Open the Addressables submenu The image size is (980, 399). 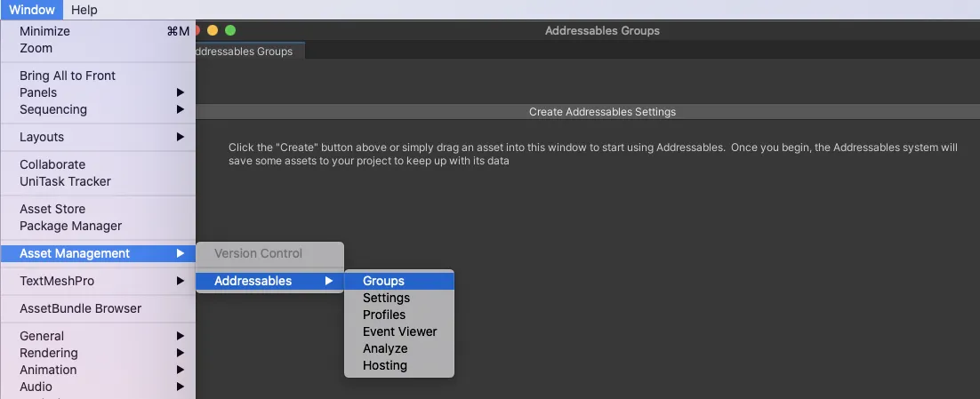(270, 280)
